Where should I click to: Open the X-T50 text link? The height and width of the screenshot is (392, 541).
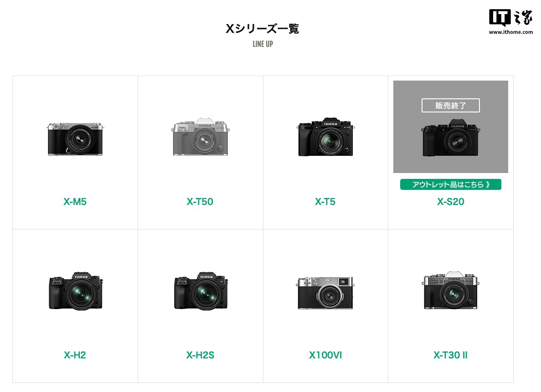[200, 202]
